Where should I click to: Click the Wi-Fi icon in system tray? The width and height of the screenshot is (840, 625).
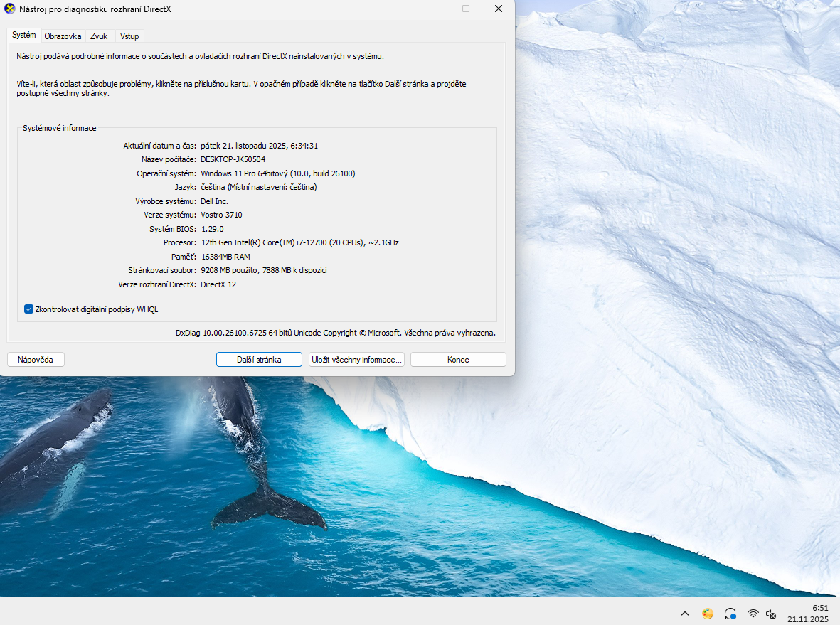(752, 613)
